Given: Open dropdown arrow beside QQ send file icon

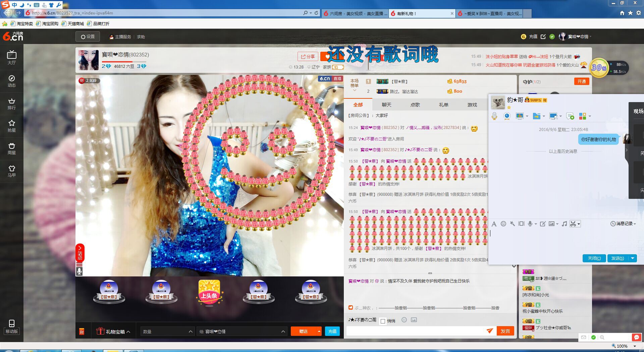Looking at the screenshot, I should (544, 116).
